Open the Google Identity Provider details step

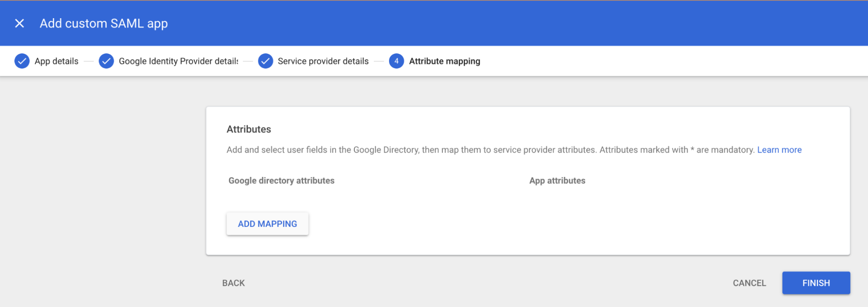click(178, 61)
